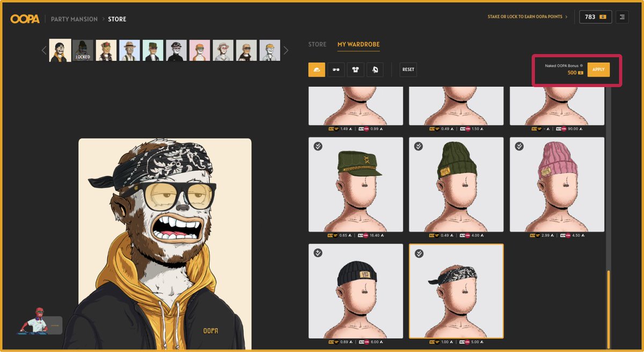Image resolution: width=644 pixels, height=352 pixels.
Task: Click the RESET button
Action: click(408, 69)
